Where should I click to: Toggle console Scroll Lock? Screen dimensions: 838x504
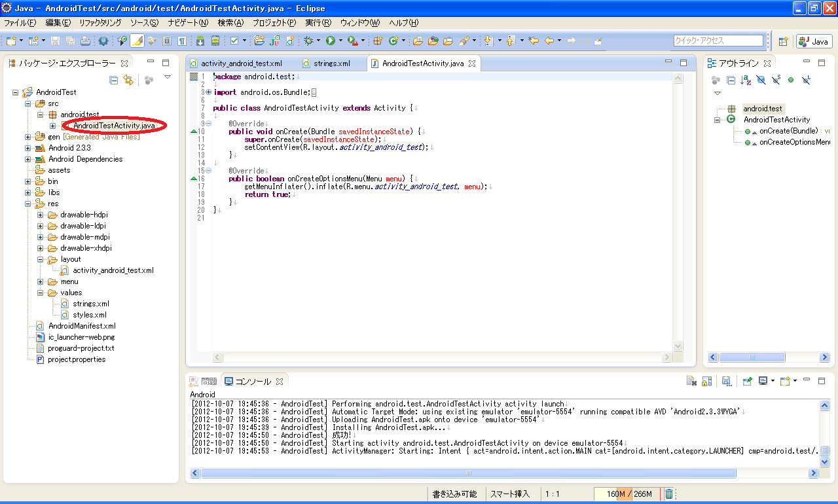point(706,381)
